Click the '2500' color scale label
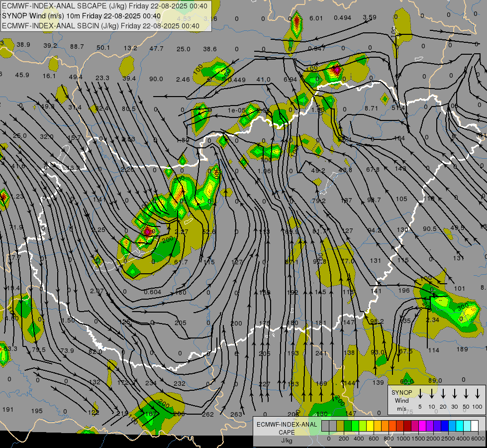The width and height of the screenshot is (487, 448). pyautogui.click(x=448, y=439)
